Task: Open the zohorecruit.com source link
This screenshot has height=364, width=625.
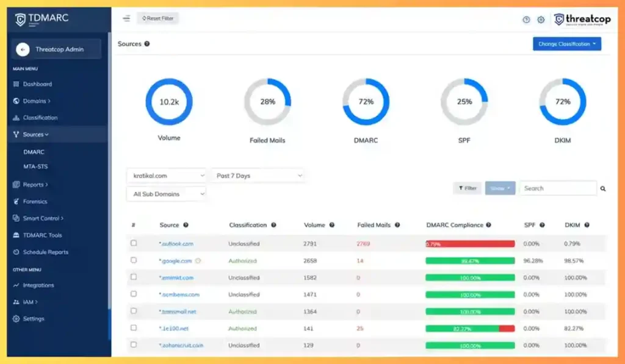Action: pos(181,346)
